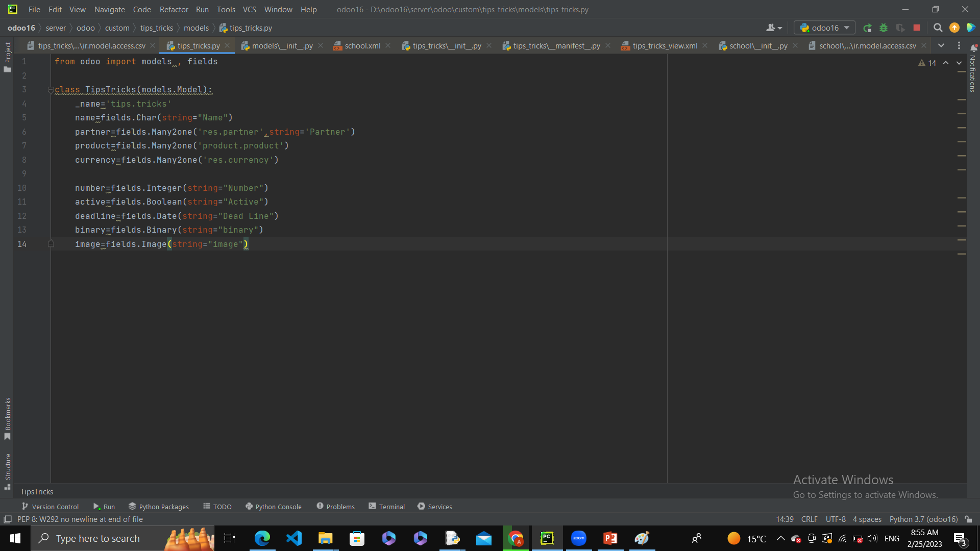Screen dimensions: 980x551
Task: Go to previous highlighted warning
Action: point(946,63)
